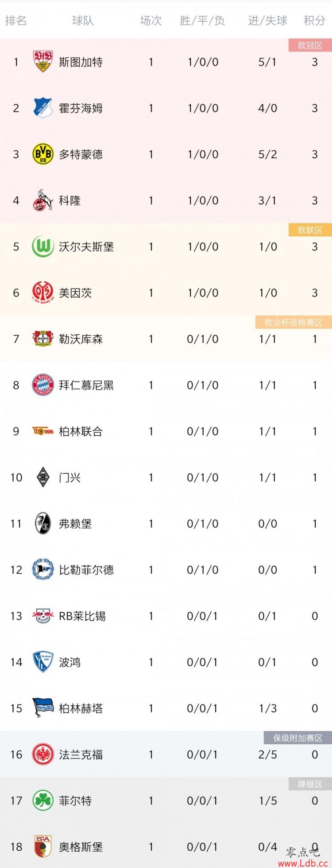Open the 比勒菲尔德 team name link
The width and height of the screenshot is (332, 868).
click(x=86, y=570)
